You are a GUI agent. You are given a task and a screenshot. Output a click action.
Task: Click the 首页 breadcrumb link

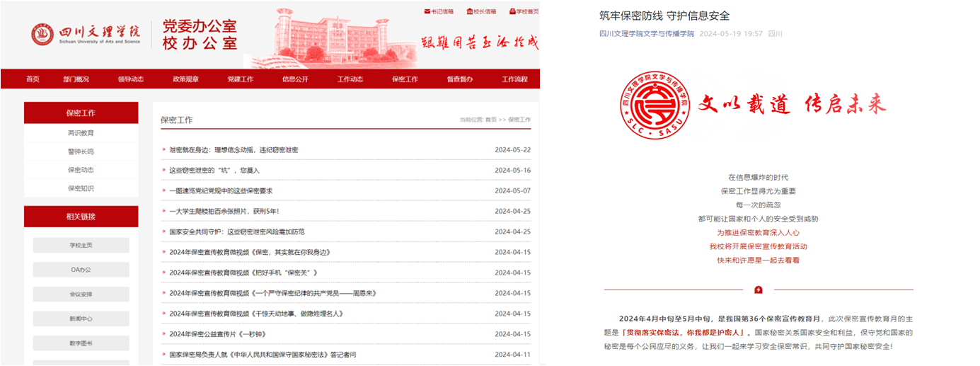point(490,120)
